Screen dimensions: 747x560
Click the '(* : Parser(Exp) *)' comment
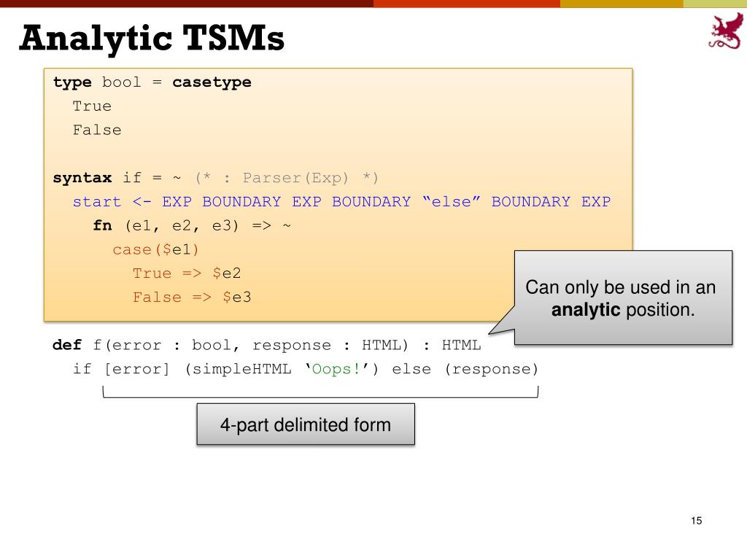point(287,178)
